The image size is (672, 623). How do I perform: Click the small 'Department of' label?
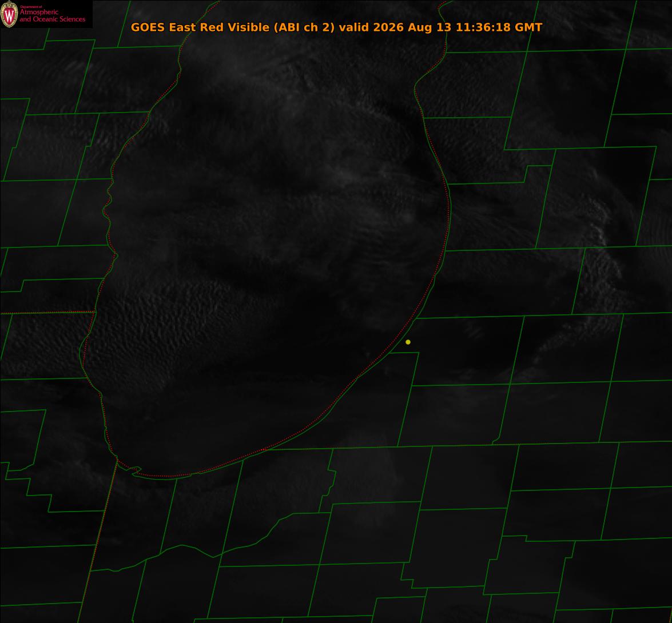pyautogui.click(x=31, y=7)
